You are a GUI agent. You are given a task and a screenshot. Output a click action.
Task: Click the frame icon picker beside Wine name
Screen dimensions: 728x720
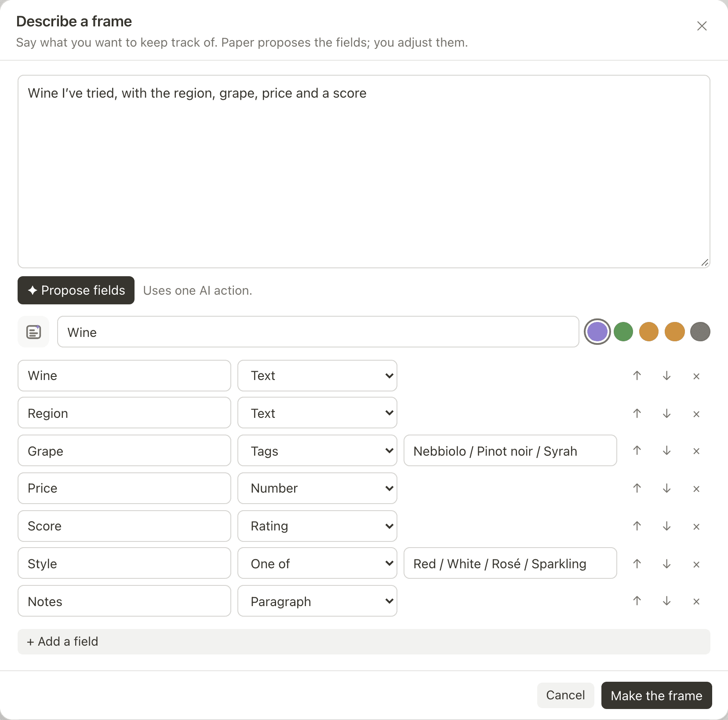click(33, 332)
